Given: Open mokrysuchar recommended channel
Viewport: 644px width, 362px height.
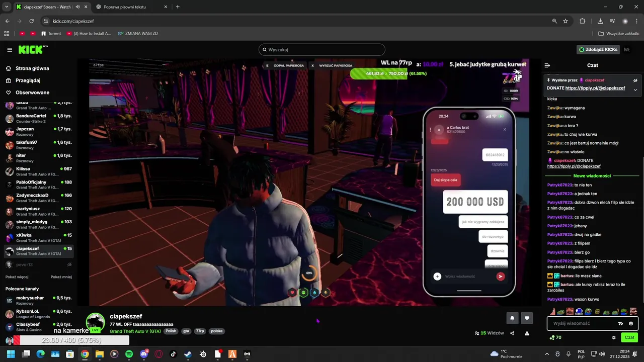Looking at the screenshot, I should (39, 300).
